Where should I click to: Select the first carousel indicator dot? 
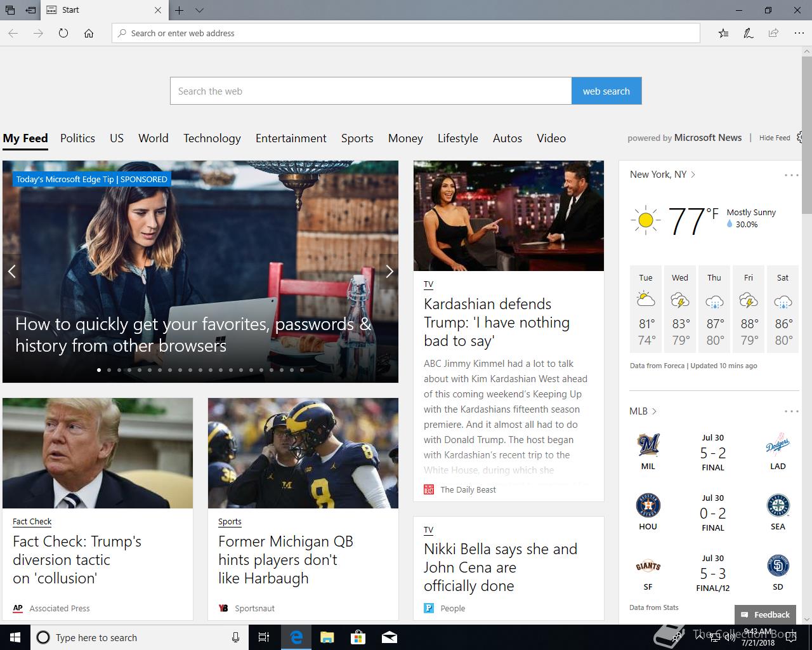[x=99, y=369]
